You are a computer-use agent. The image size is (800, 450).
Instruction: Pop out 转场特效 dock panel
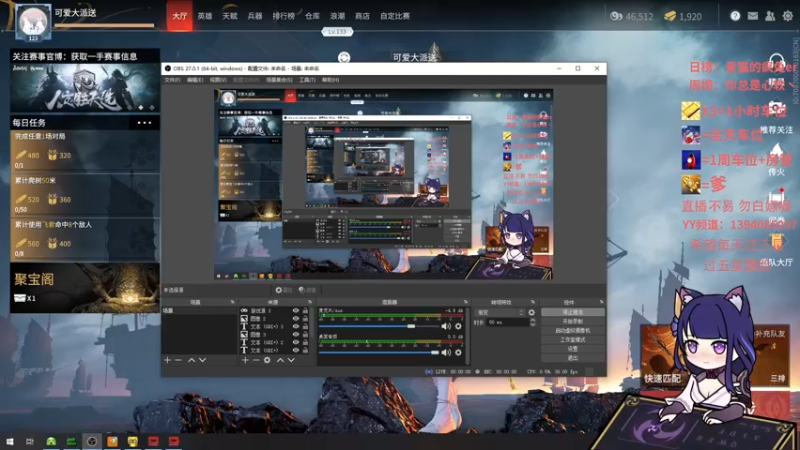pos(533,302)
